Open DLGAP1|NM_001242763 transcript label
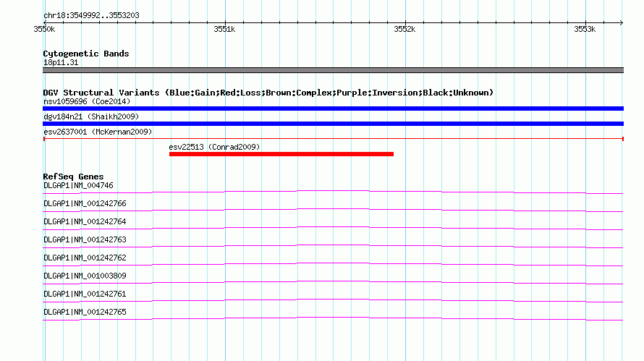The width and height of the screenshot is (644, 361). 85,239
